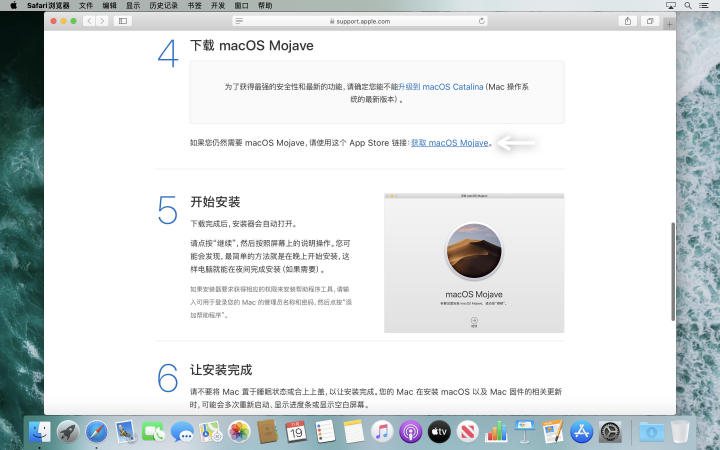This screenshot has height=450, width=720.
Task: Open the Apple menu
Action: 13,6
